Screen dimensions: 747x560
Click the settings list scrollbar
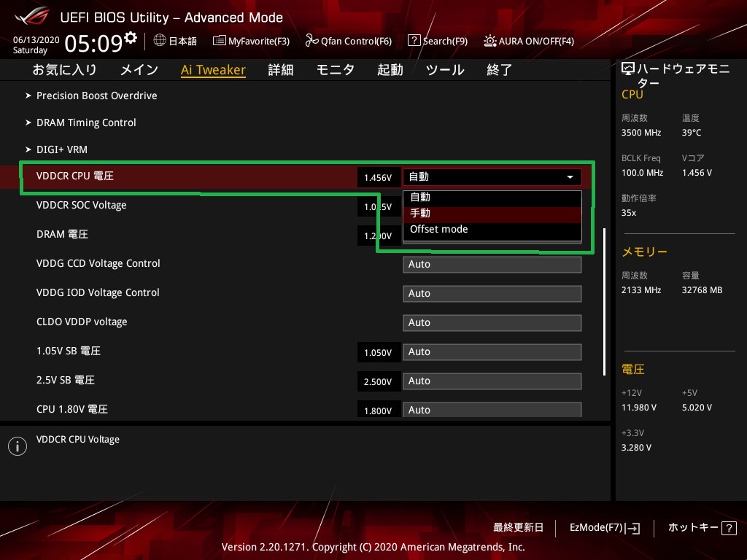[604, 302]
